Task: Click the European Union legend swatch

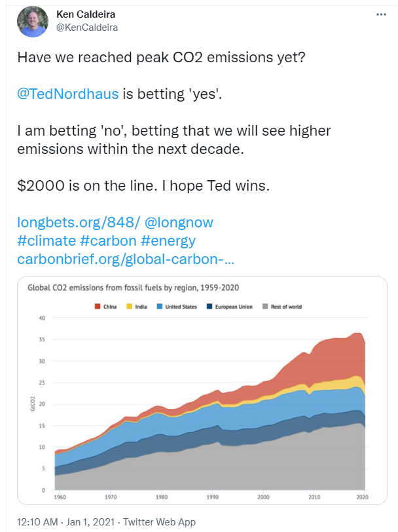Action: click(209, 307)
